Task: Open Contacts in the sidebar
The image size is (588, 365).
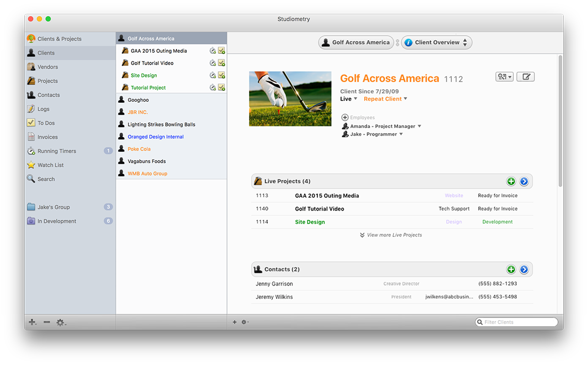Action: click(70, 95)
